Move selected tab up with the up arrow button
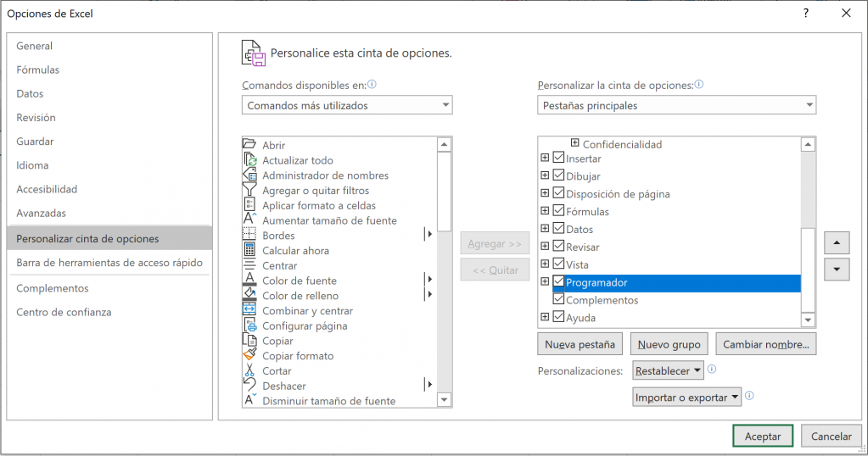Screen dimensions: 868x456 (837, 242)
